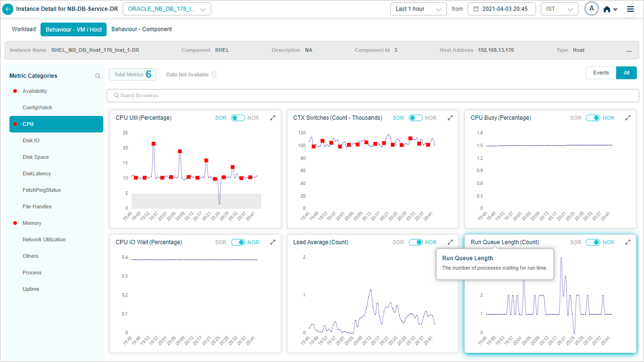Expand the CPU Util chart to fullscreen
This screenshot has height=362, width=644.
click(273, 118)
